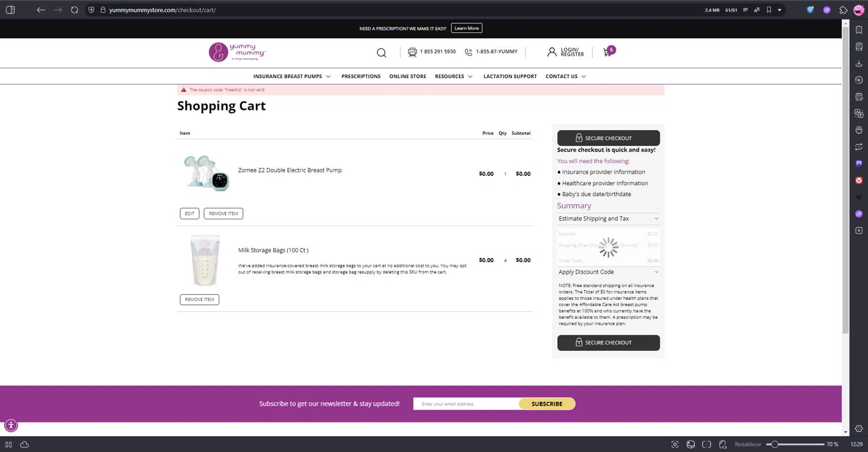Bookmark this page icon
Screen dimensions: 868x452
pos(769,10)
